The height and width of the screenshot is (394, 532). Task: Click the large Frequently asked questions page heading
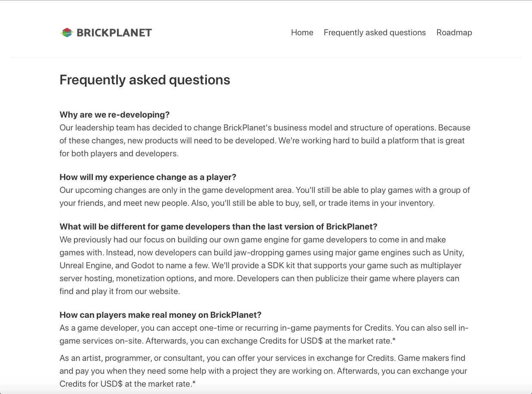[145, 80]
